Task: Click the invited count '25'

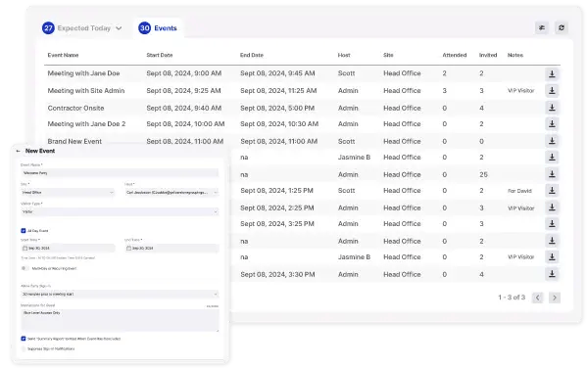Action: tap(483, 174)
